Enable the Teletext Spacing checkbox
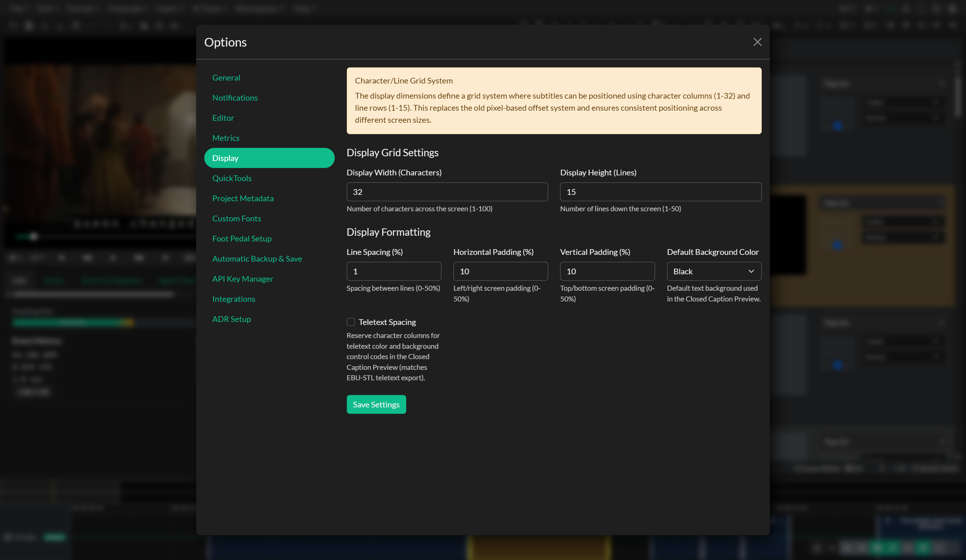Viewport: 966px width, 560px height. [x=351, y=322]
